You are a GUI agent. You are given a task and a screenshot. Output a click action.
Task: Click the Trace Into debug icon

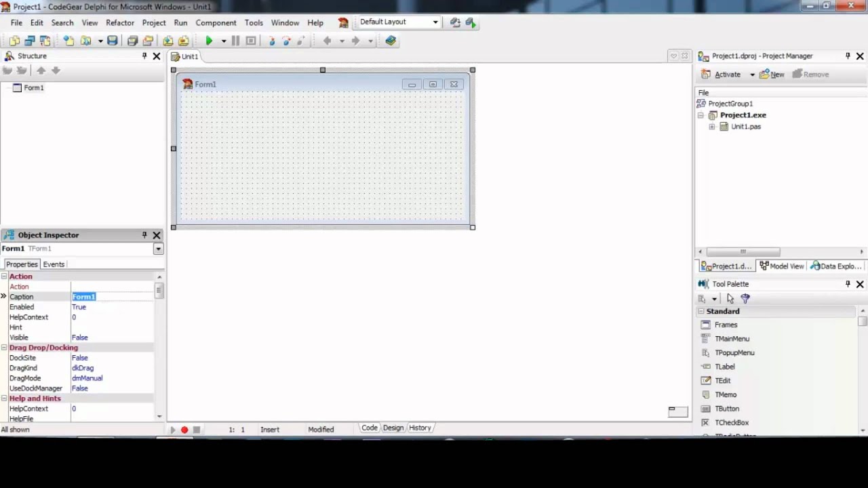click(x=271, y=41)
